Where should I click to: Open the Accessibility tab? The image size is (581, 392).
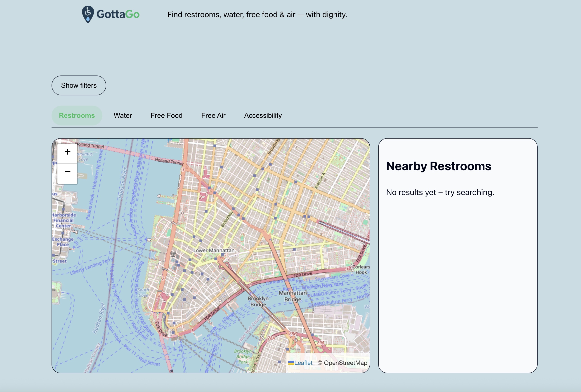tap(263, 116)
